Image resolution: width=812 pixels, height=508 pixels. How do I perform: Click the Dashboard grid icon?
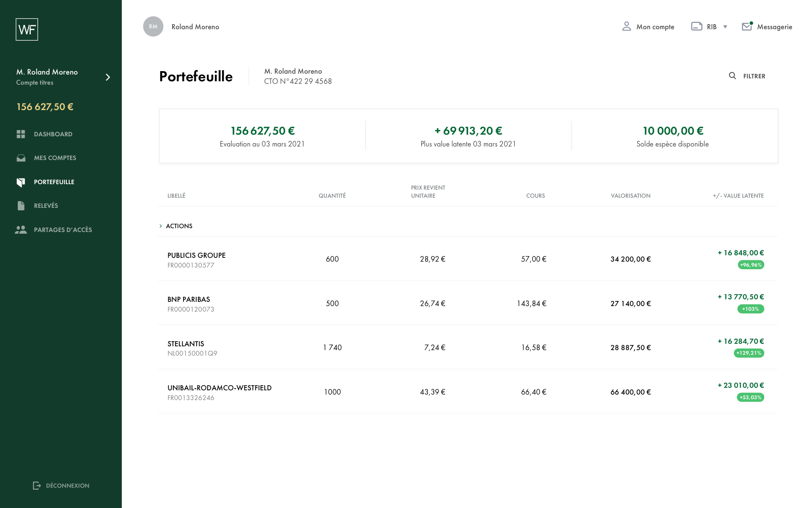click(x=21, y=134)
